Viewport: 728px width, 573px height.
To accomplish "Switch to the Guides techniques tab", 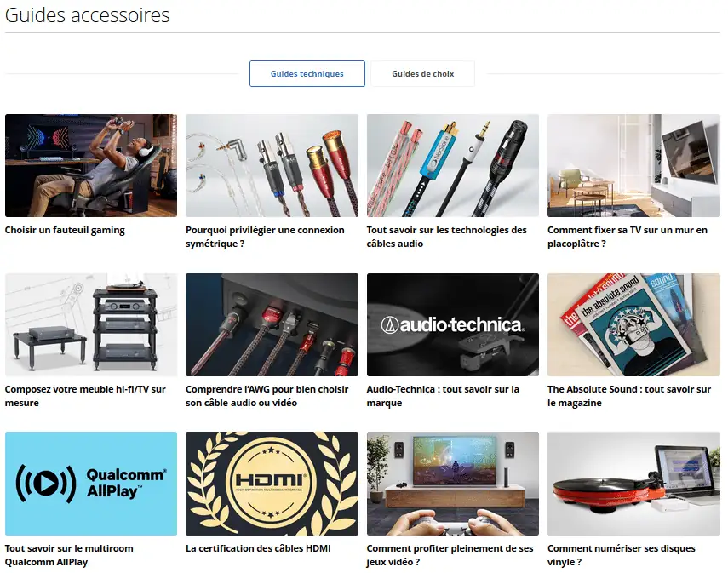I will (307, 73).
